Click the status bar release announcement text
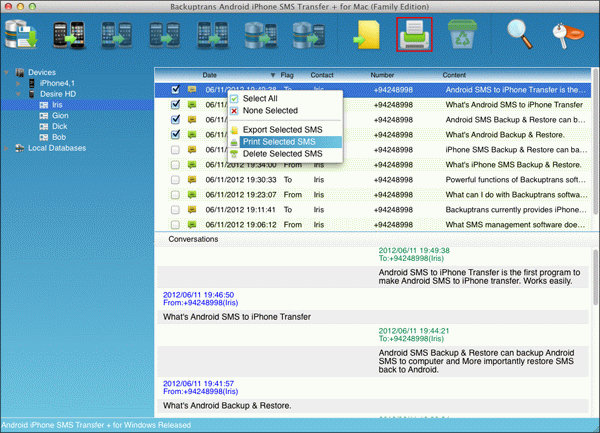 point(96,425)
